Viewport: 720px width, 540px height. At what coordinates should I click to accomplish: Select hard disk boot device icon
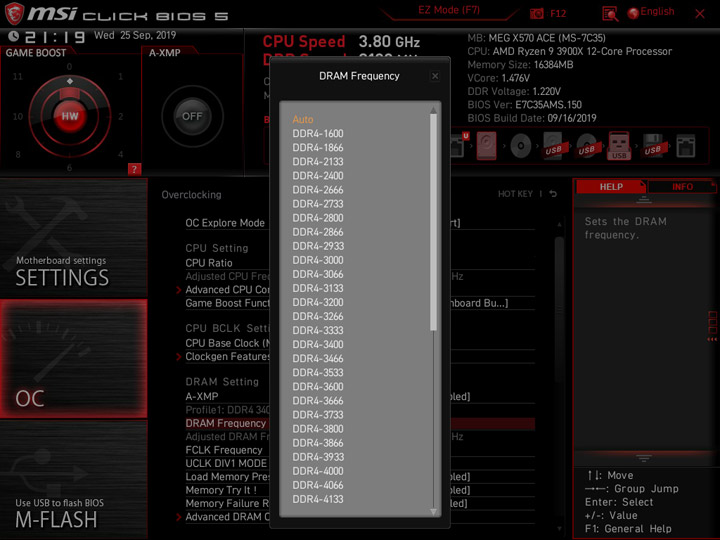486,146
